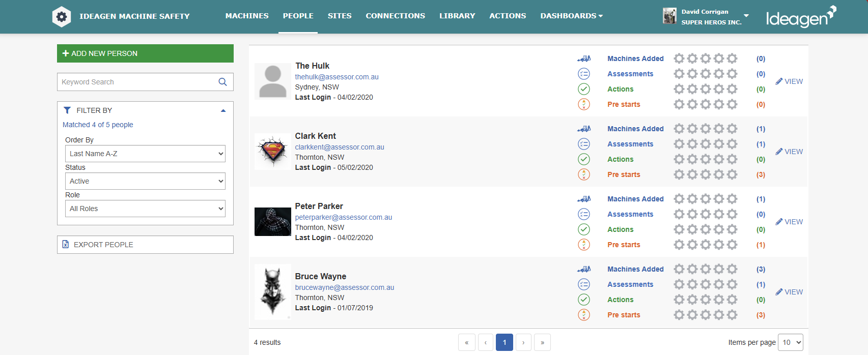This screenshot has width=868, height=355.
Task: Collapse the Filter By panel arrow
Action: [x=223, y=110]
